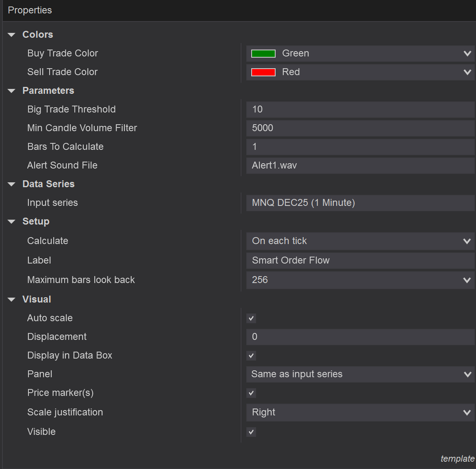Image resolution: width=476 pixels, height=469 pixels.
Task: Click the green Buy Trade color swatch
Action: pos(263,54)
